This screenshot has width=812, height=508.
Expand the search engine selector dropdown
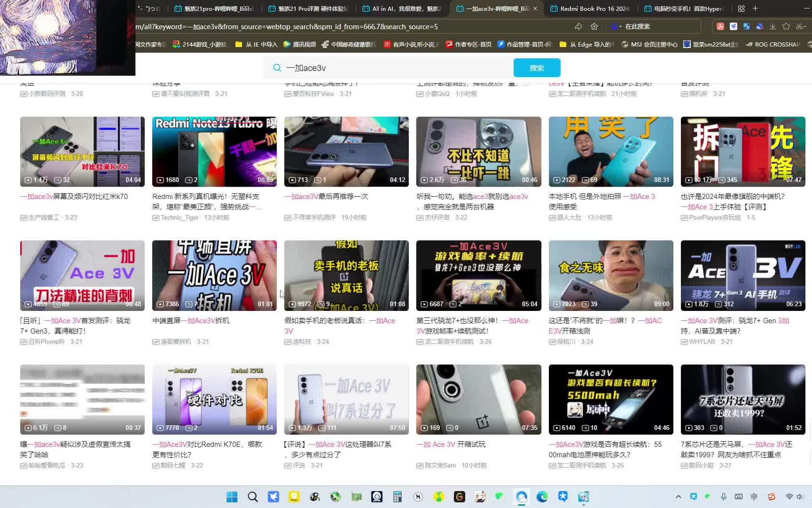point(616,26)
